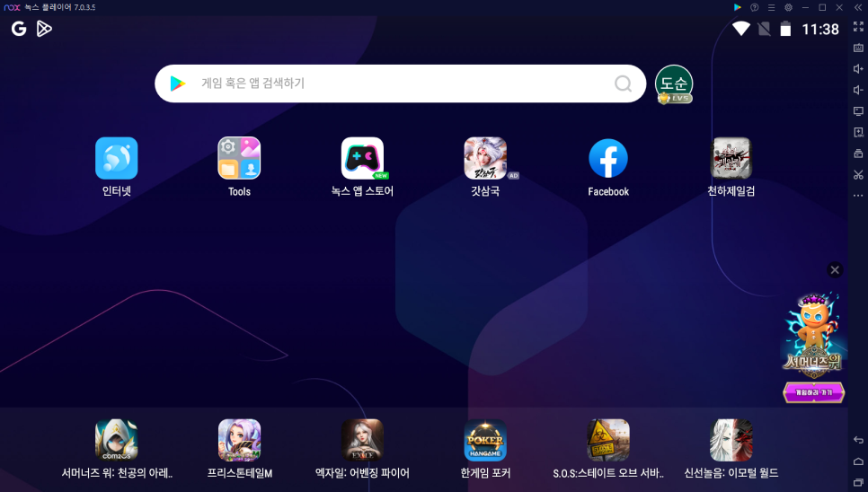Viewport: 868px width, 492px height.
Task: Click the purple 게임하러 가기 ad button
Action: 813,392
